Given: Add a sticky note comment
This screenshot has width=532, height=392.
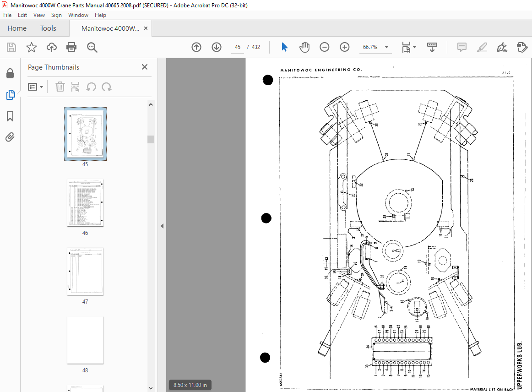Looking at the screenshot, I should [462, 47].
